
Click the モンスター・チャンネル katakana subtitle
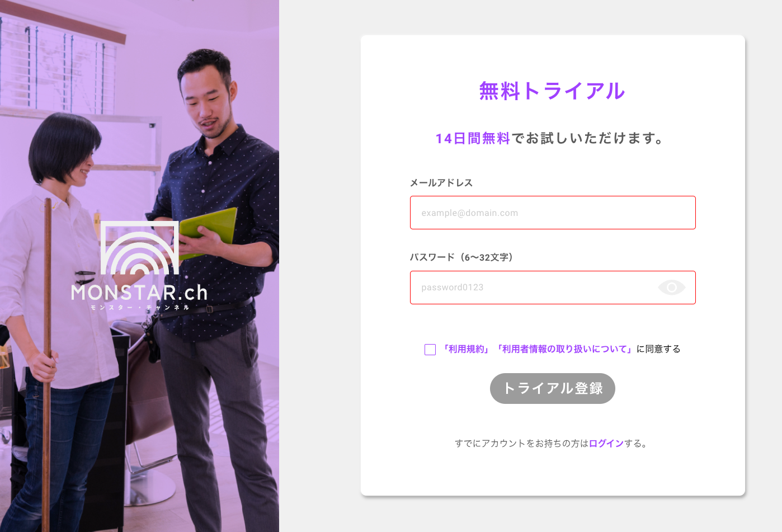click(140, 308)
